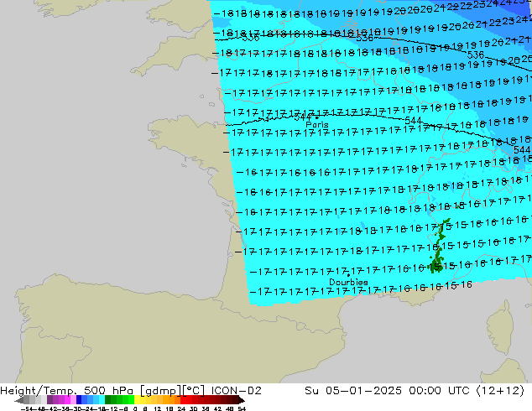Screen dimensions: 532x411
Task: Click the yellow swatch in the temperature legend
Action: [138, 400]
